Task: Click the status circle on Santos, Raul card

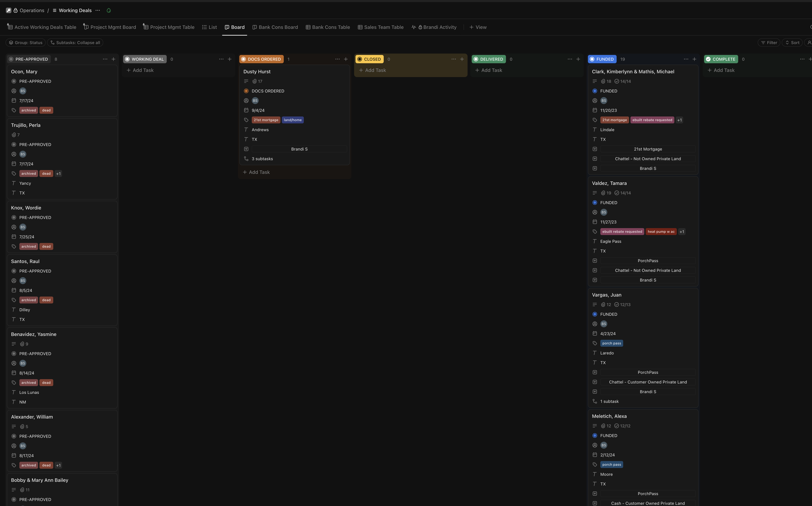Action: 14,271
